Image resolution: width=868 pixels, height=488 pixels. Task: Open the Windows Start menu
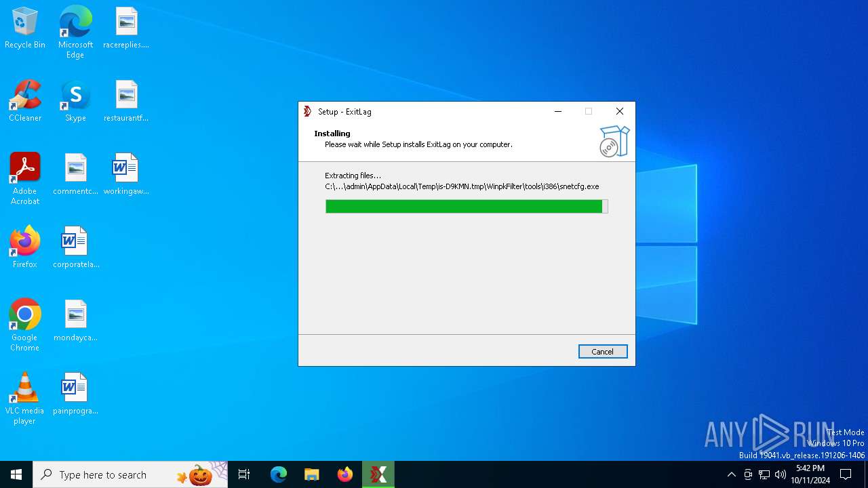(16, 474)
